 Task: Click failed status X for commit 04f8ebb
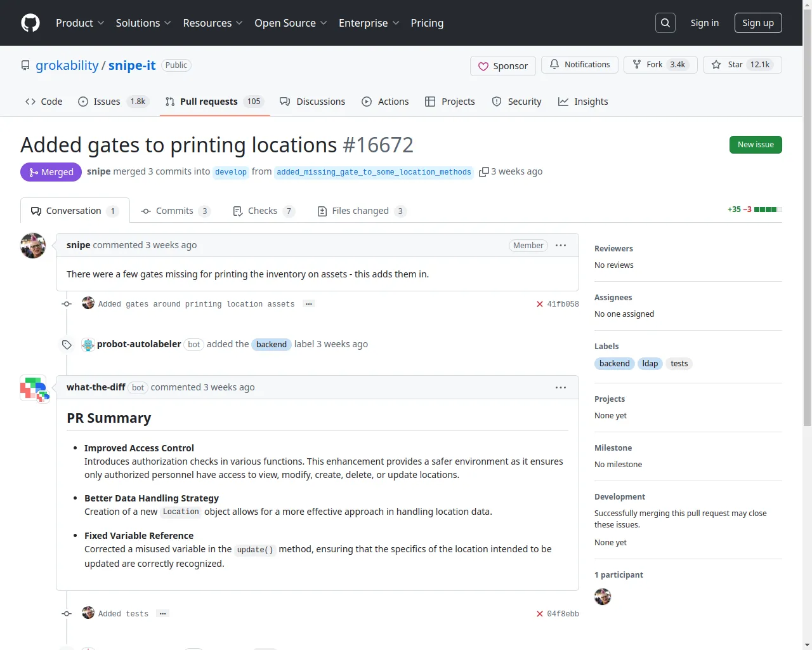tap(540, 614)
